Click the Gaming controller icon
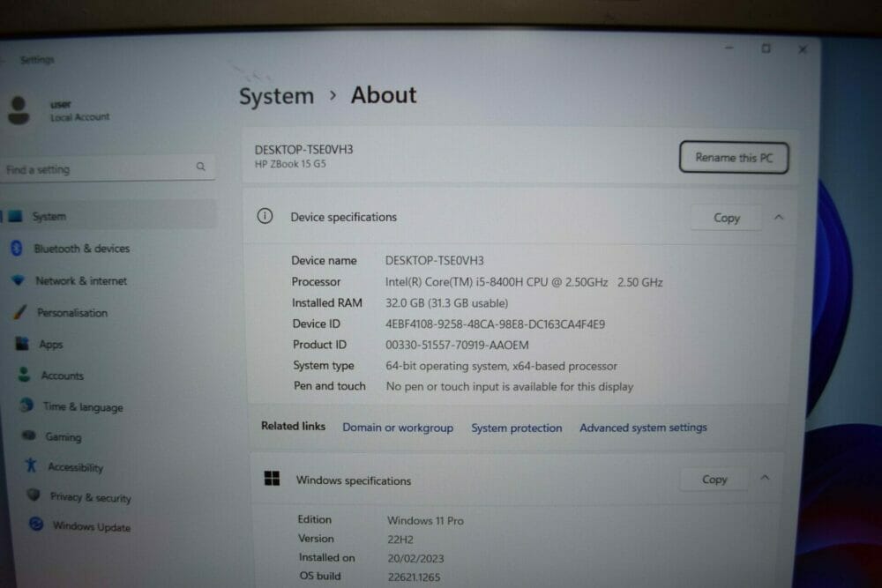The width and height of the screenshot is (882, 588). pos(29,435)
